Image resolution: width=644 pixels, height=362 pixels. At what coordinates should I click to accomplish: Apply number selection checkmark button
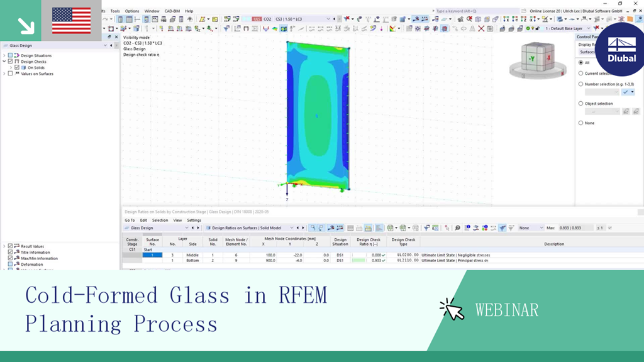pyautogui.click(x=626, y=92)
